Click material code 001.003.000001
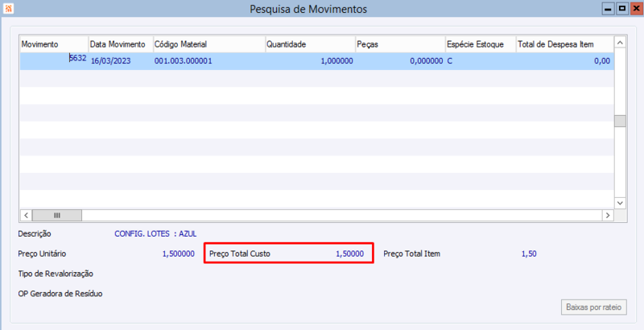Viewport: 644px width, 330px height. click(184, 60)
